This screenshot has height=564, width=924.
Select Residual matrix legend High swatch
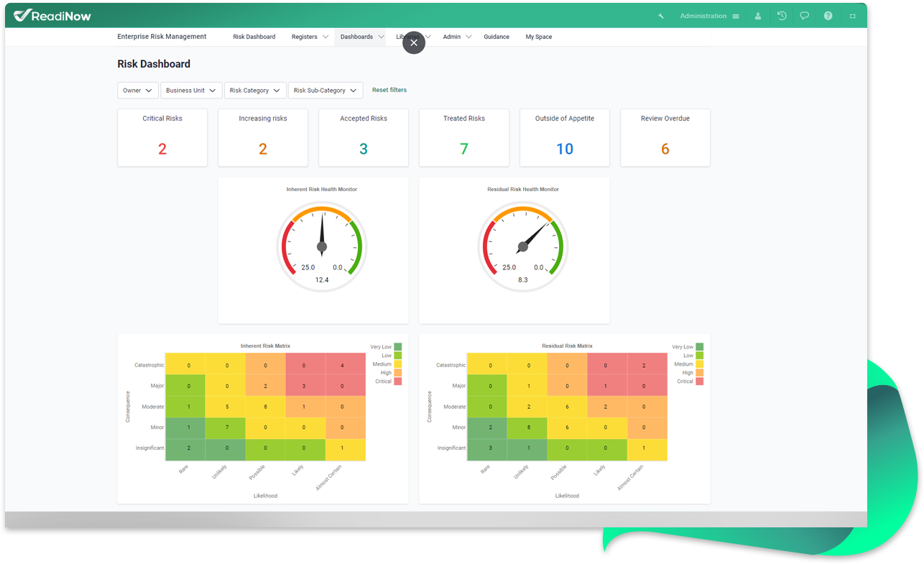(700, 373)
